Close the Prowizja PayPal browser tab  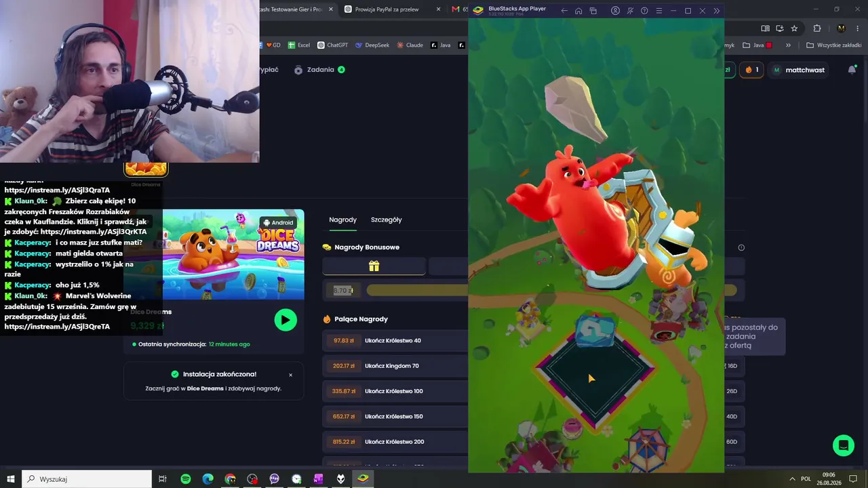(439, 9)
